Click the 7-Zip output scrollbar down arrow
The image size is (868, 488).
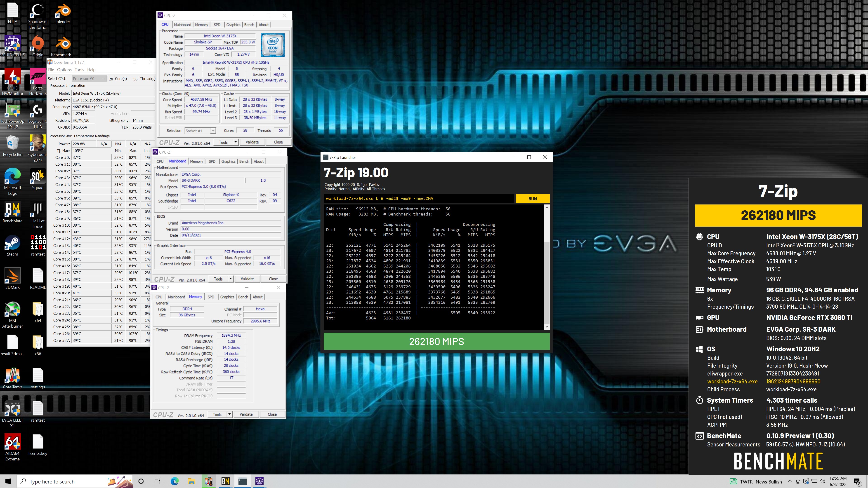547,327
